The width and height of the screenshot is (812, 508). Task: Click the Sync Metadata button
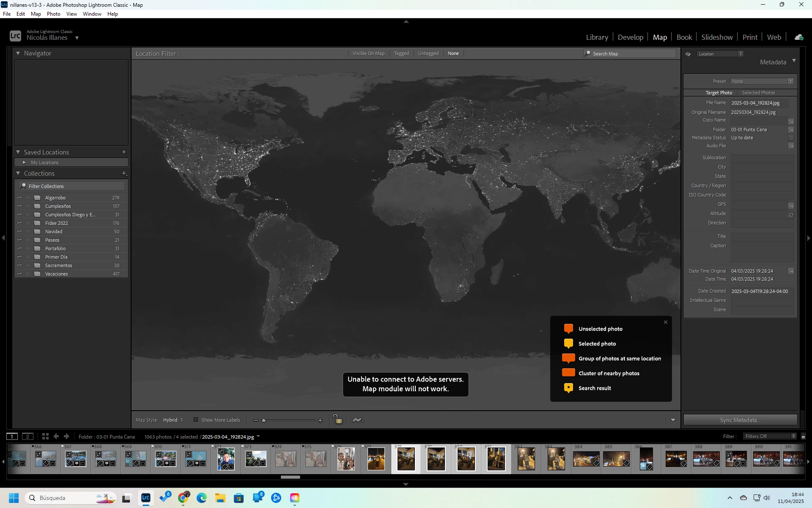coord(740,420)
